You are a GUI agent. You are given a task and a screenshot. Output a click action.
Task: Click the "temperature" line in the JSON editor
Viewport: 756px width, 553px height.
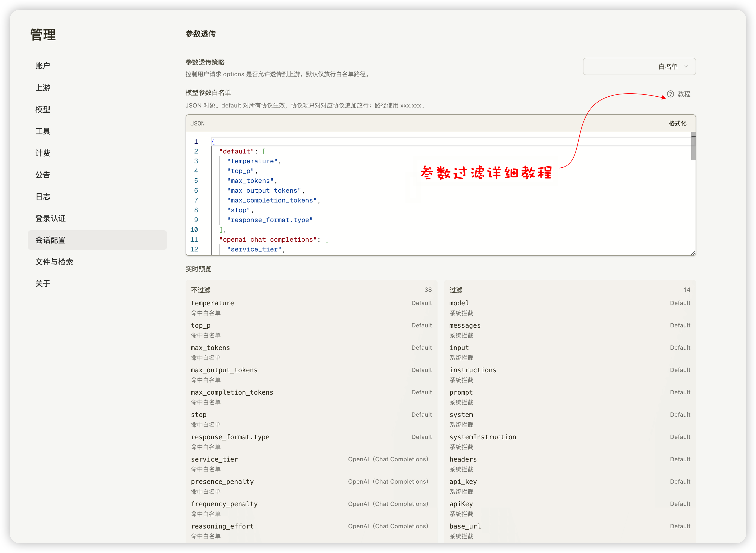pyautogui.click(x=254, y=161)
